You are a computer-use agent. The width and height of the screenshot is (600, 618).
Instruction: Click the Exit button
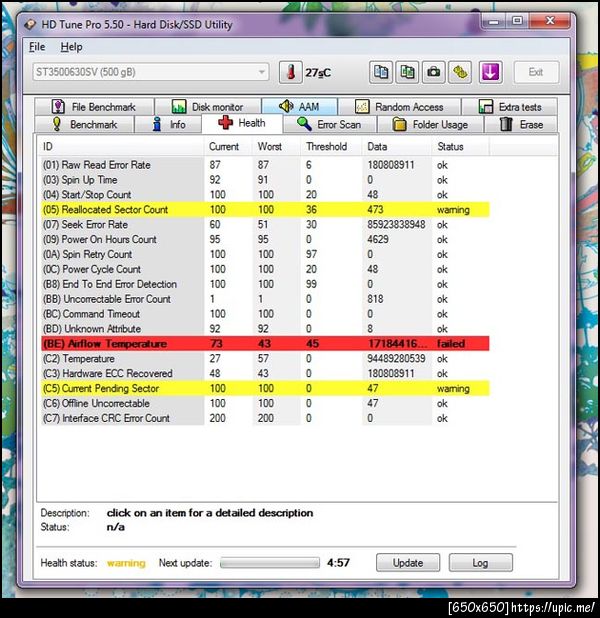(536, 72)
